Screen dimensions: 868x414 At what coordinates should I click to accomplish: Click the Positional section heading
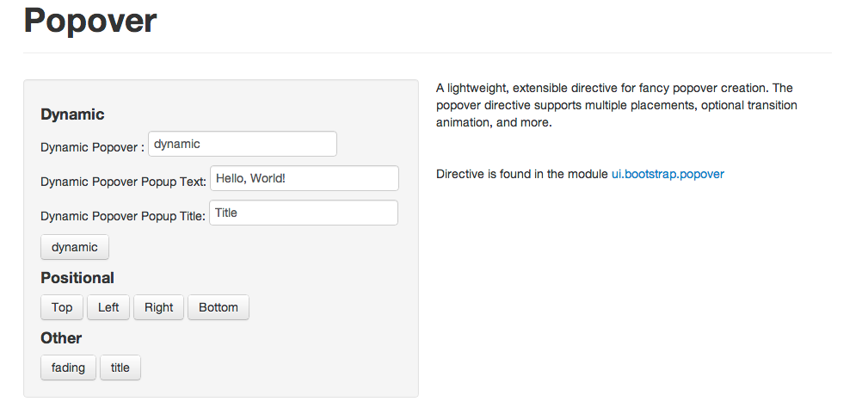(x=77, y=278)
